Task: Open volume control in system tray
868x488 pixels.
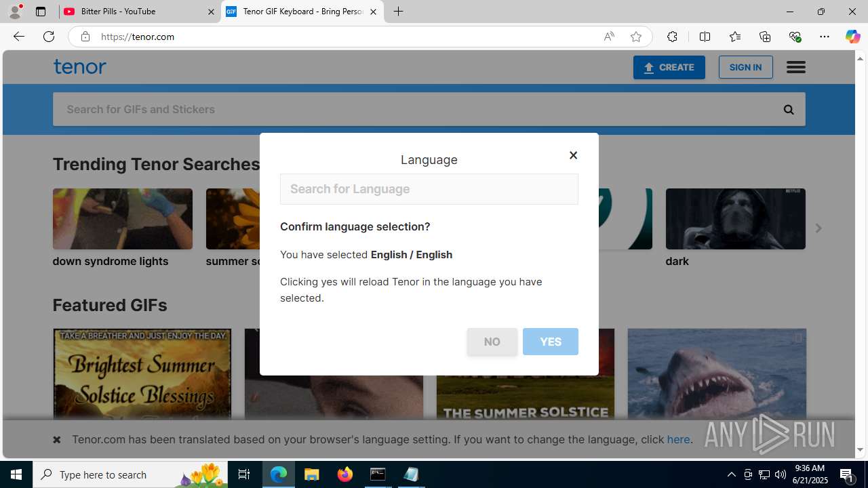Action: pyautogui.click(x=781, y=474)
